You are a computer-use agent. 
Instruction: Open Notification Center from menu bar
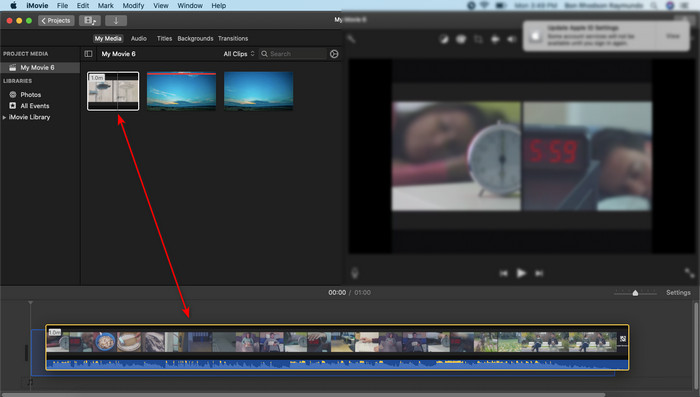pyautogui.click(x=685, y=5)
